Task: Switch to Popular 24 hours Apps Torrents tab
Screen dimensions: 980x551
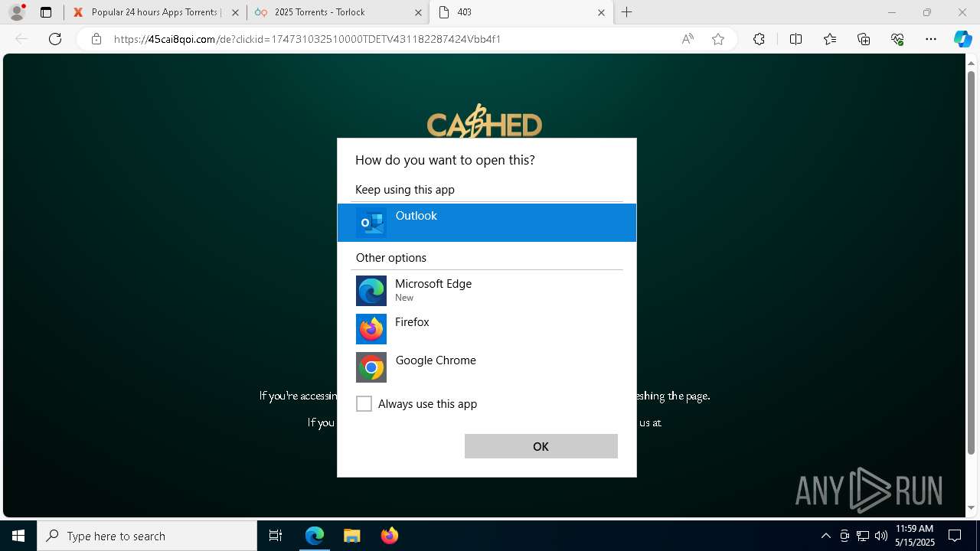Action: 155,12
